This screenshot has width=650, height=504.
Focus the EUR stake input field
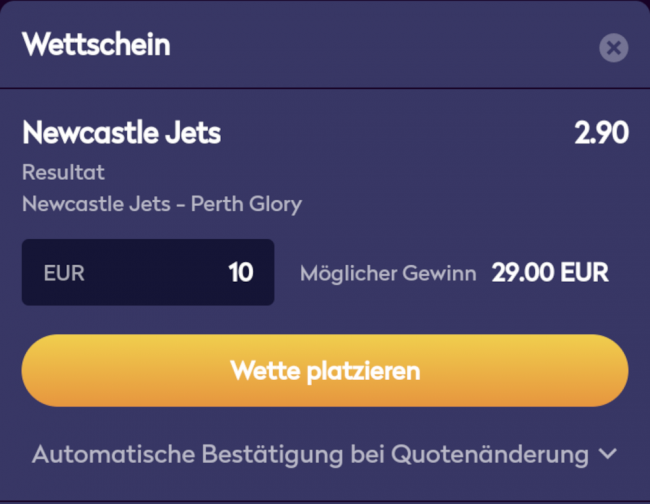pyautogui.click(x=148, y=272)
